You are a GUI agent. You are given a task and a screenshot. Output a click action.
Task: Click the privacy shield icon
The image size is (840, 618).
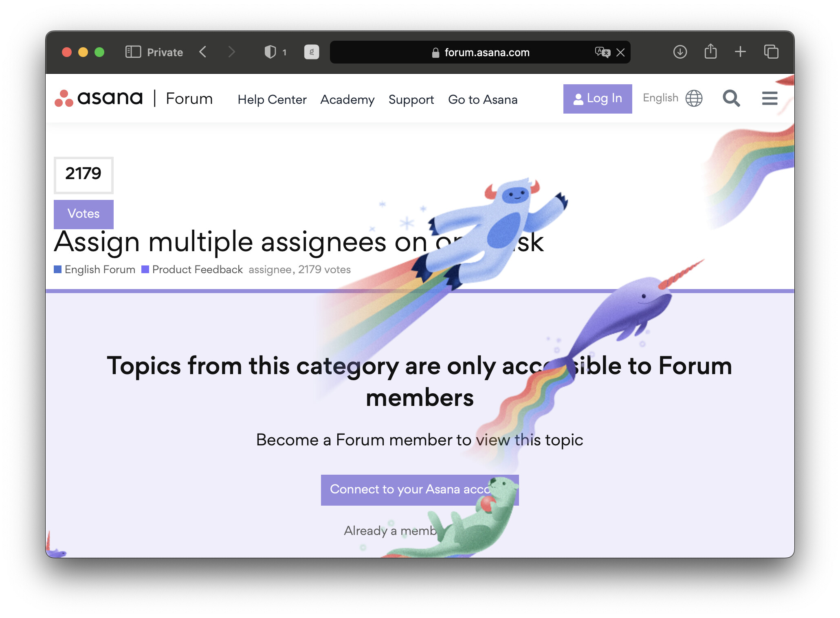pos(270,52)
